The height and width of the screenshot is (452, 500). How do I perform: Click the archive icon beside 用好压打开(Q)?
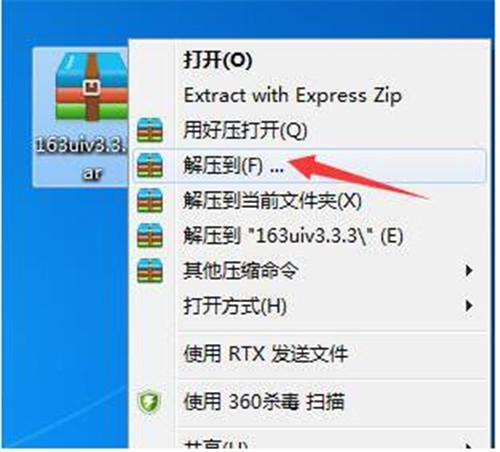[x=150, y=130]
